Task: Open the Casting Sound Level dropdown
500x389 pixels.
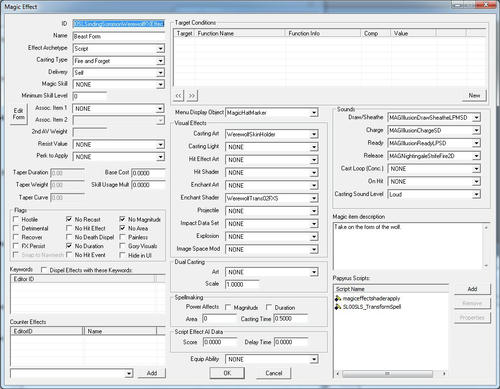Action: 476,194
